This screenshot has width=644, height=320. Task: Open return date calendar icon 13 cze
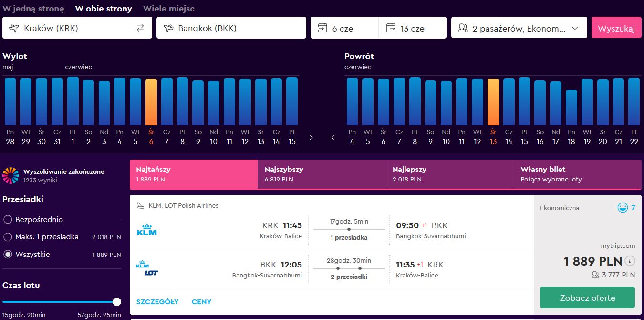[391, 28]
